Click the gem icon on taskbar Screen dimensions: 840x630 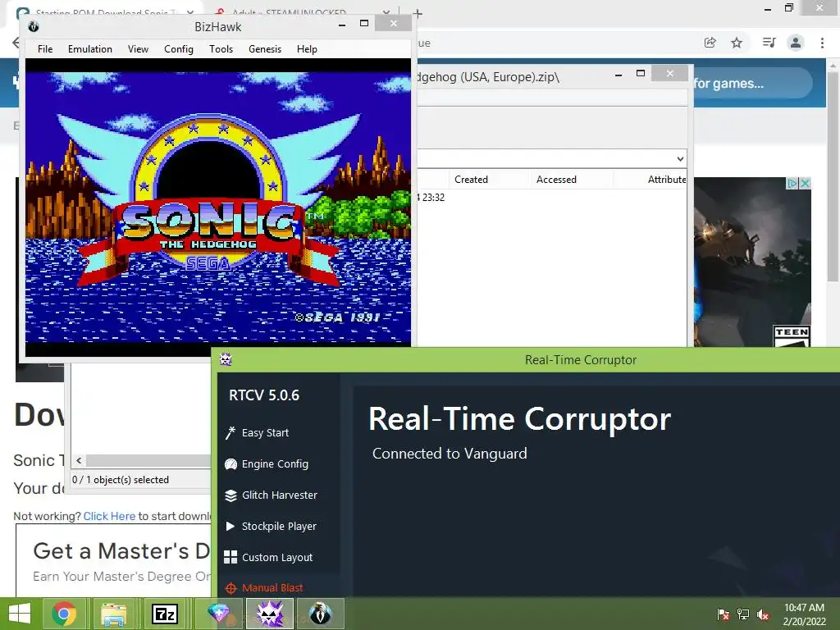pos(218,614)
